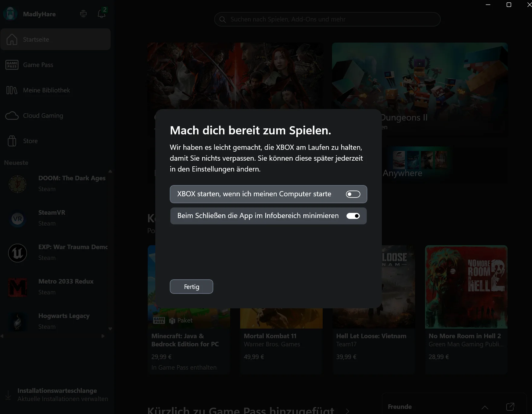Image resolution: width=532 pixels, height=414 pixels.
Task: Open Minecraft: Java & Bedrock Edition title
Action: coord(185,340)
